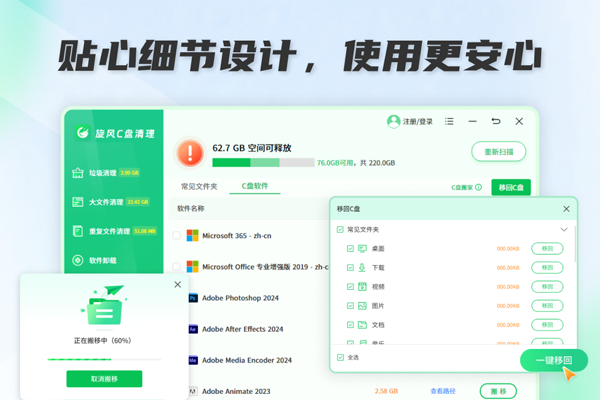Click 移回 button for 文档
The width and height of the screenshot is (600, 400).
pos(547,325)
